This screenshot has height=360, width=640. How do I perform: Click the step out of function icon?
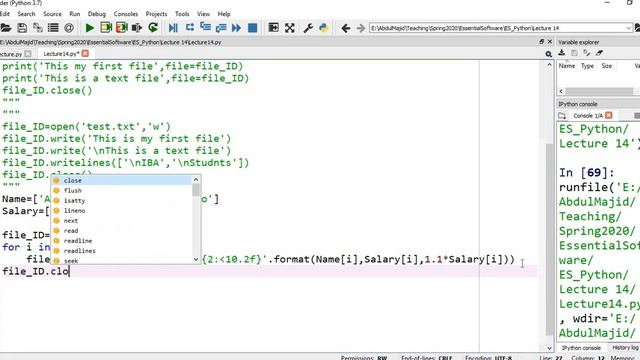221,28
